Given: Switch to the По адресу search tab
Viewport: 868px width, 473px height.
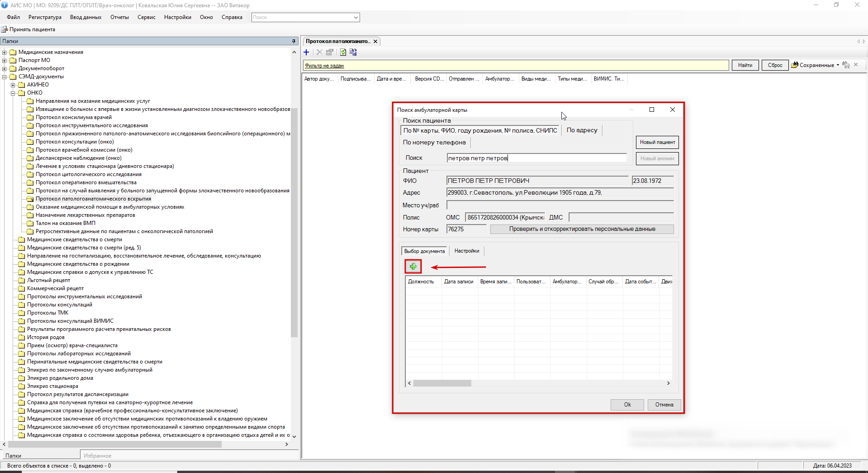Looking at the screenshot, I should pyautogui.click(x=582, y=130).
